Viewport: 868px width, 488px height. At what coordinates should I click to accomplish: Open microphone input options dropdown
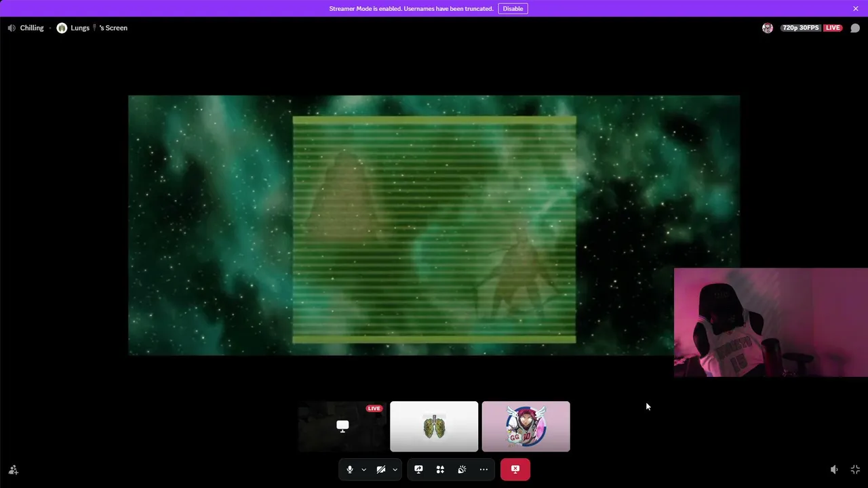pyautogui.click(x=364, y=470)
